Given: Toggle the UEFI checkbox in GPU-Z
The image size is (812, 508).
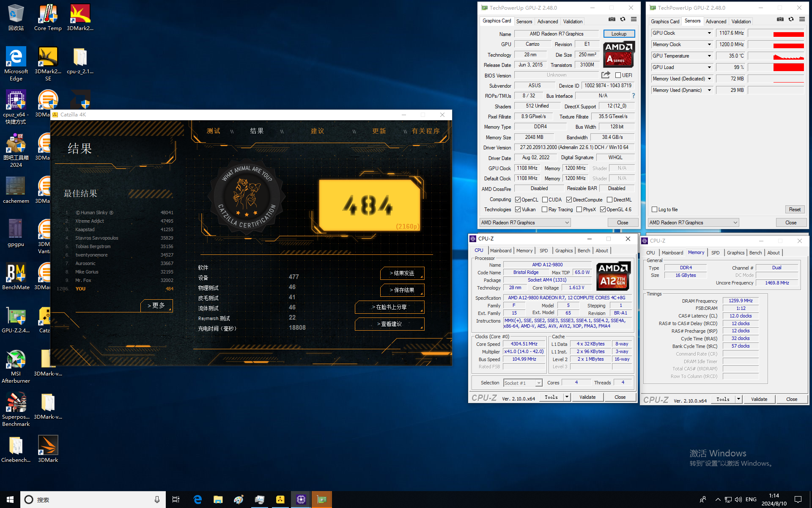Looking at the screenshot, I should click(618, 75).
